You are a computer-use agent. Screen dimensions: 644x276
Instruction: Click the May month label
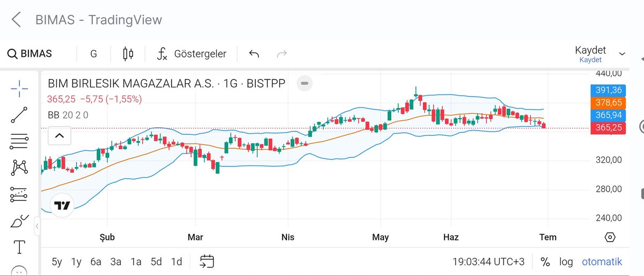pos(380,237)
